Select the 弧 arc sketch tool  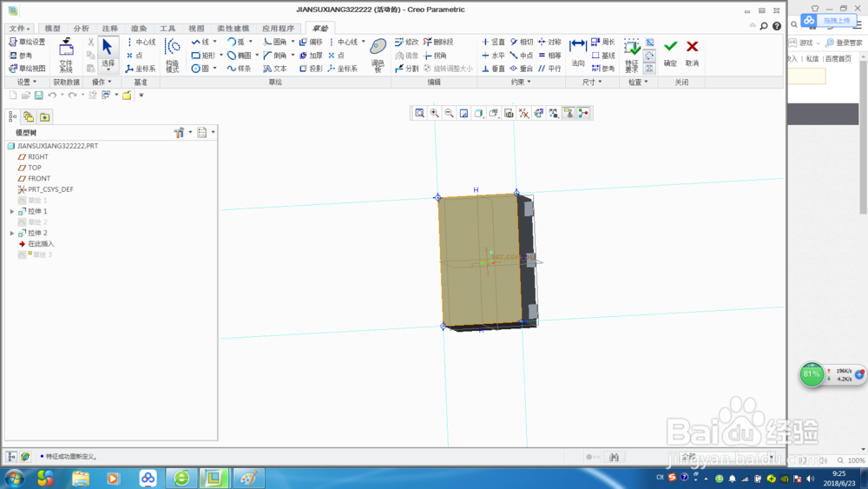tap(236, 42)
